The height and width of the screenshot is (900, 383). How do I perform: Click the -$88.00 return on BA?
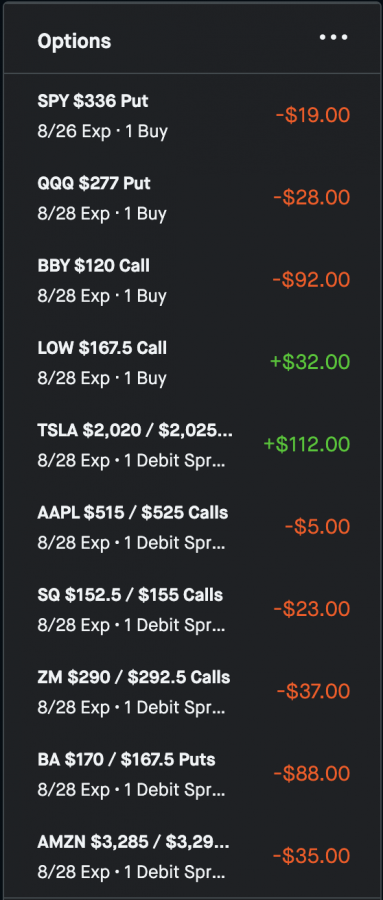click(312, 773)
